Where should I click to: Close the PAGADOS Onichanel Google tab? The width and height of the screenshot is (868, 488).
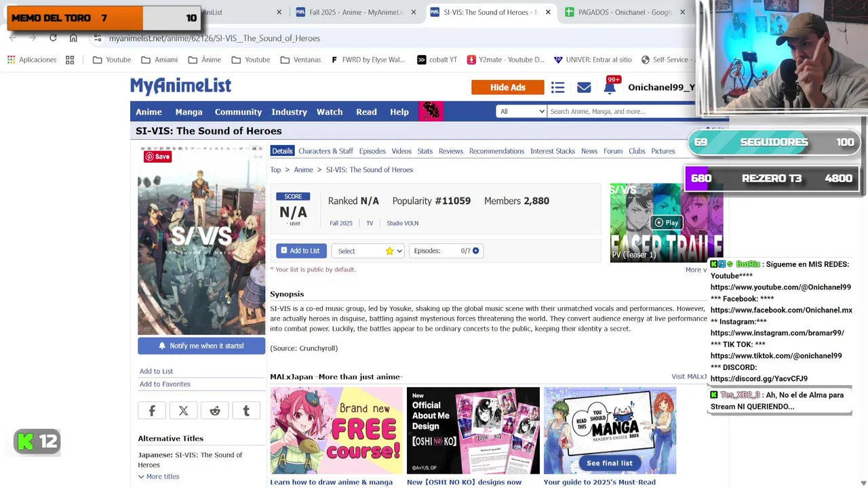click(x=682, y=12)
